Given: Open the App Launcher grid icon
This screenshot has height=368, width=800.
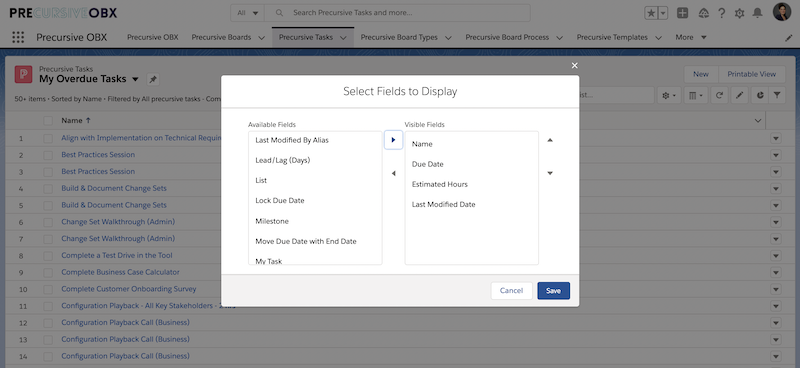Looking at the screenshot, I should coord(18,37).
